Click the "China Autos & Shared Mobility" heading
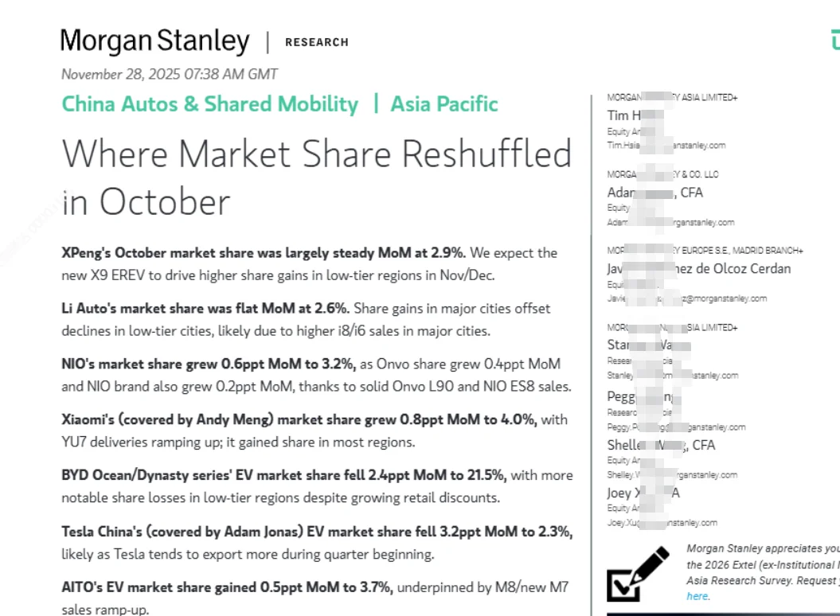 [210, 104]
